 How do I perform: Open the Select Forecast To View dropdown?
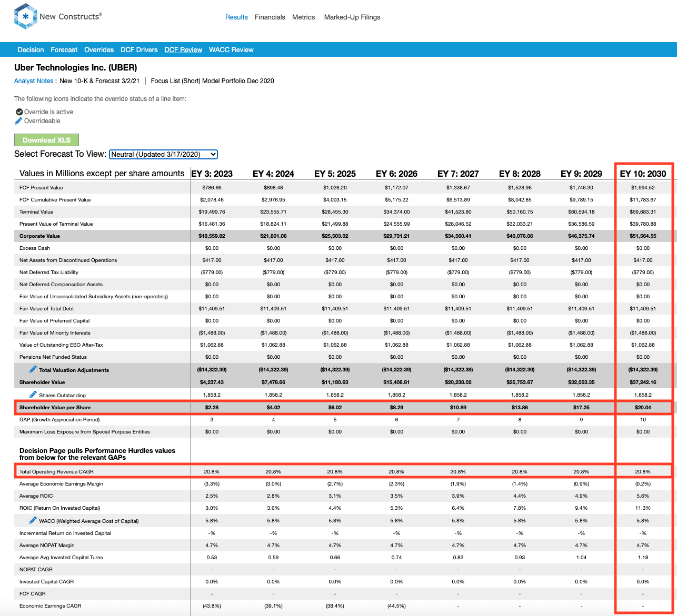click(163, 154)
